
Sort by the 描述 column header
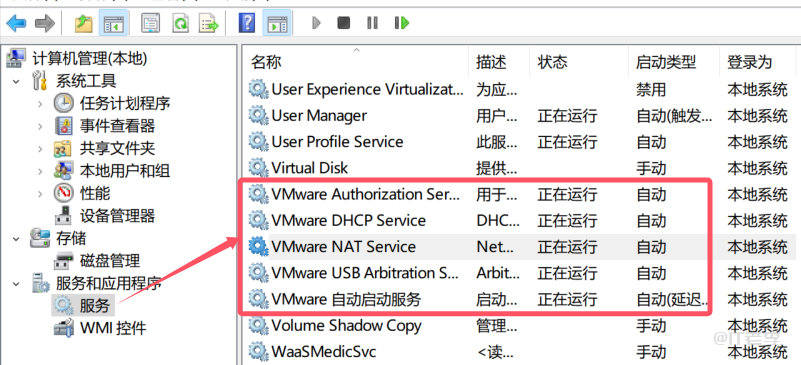tap(499, 62)
